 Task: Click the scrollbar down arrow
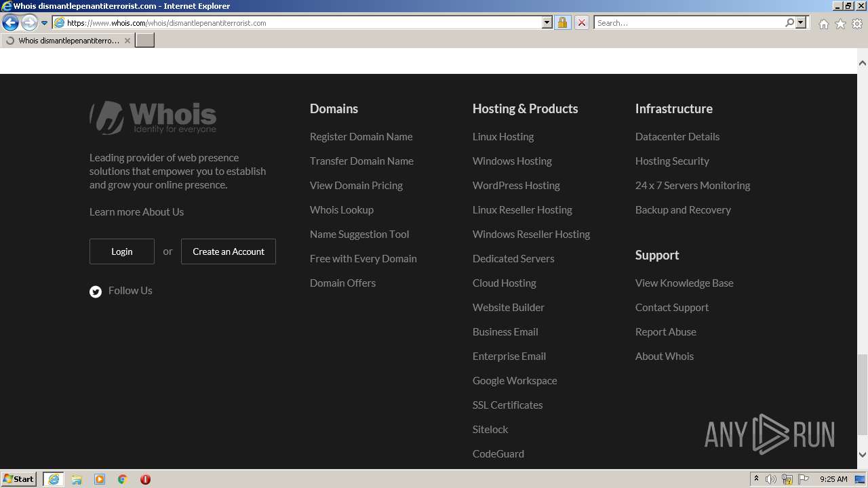(863, 455)
